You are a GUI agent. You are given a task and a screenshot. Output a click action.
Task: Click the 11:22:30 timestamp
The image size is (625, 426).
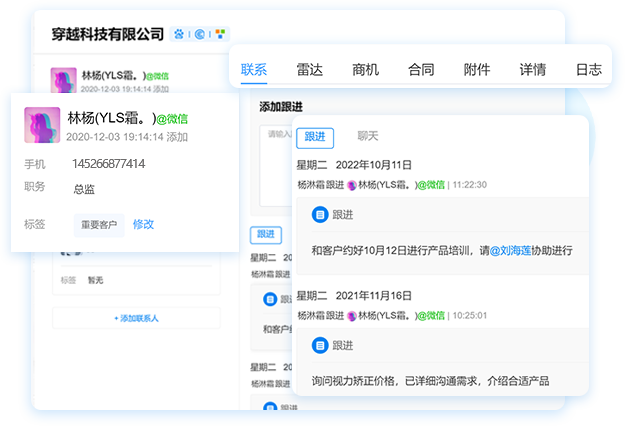pos(470,185)
